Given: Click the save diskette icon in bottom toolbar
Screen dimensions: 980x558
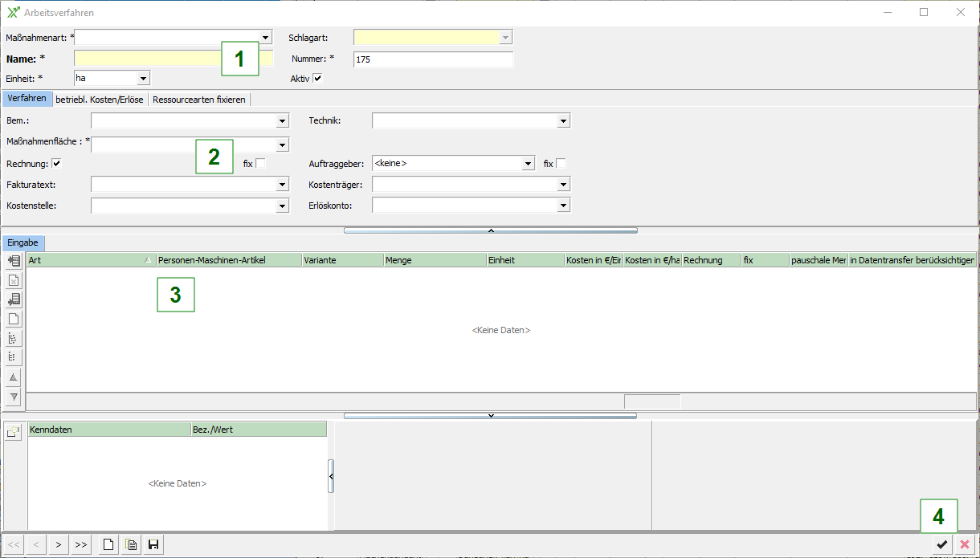Looking at the screenshot, I should 153,545.
